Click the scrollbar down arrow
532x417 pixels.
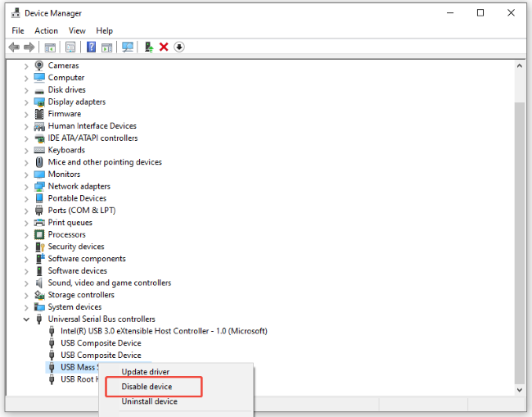(520, 390)
